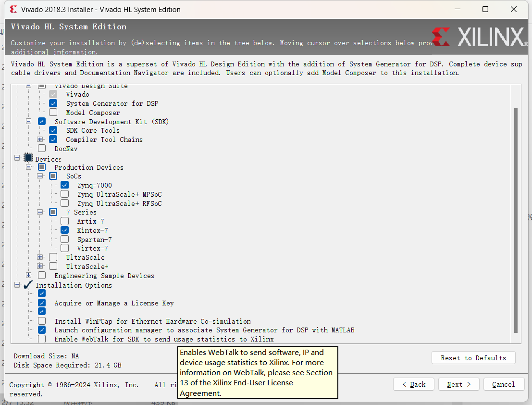532x405 pixels.
Task: Click the Download Size: NA text
Action: (x=46, y=356)
